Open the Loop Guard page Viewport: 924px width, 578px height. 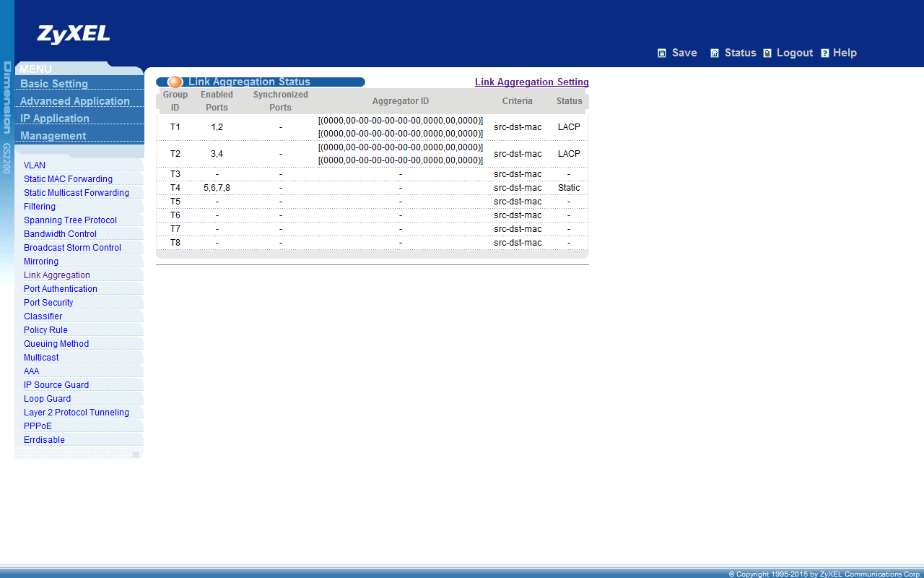[47, 399]
